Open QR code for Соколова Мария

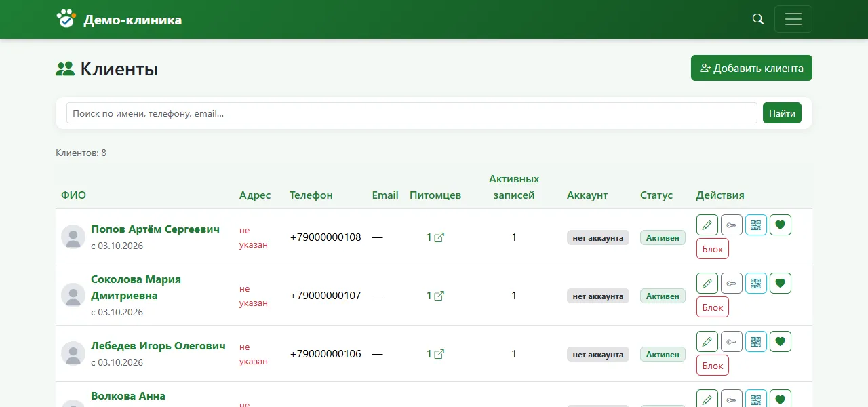pos(756,284)
